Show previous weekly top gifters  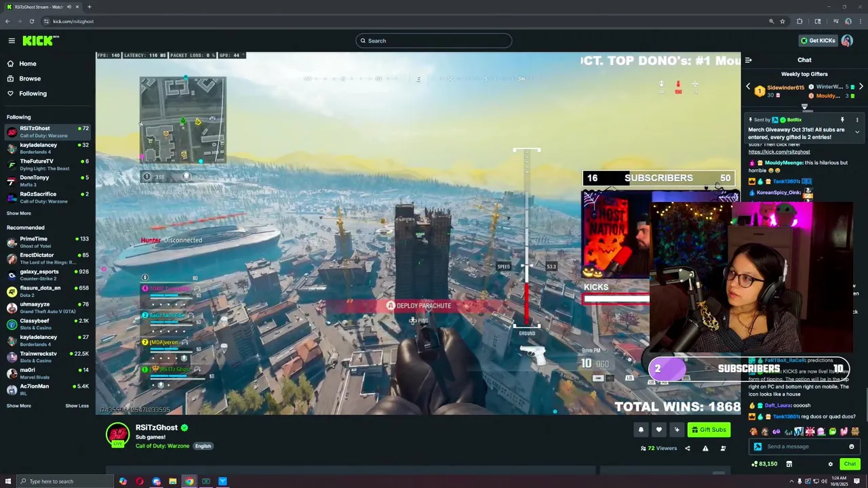748,87
